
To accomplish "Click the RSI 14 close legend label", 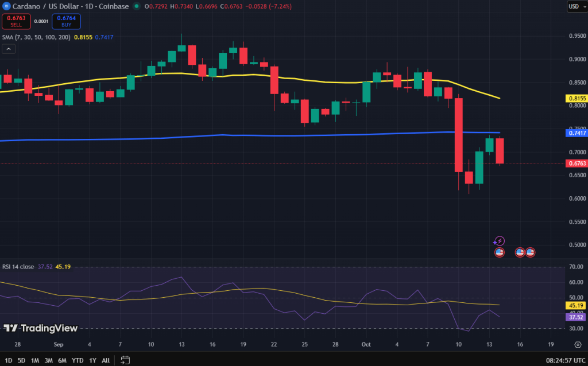I will 18,266.
